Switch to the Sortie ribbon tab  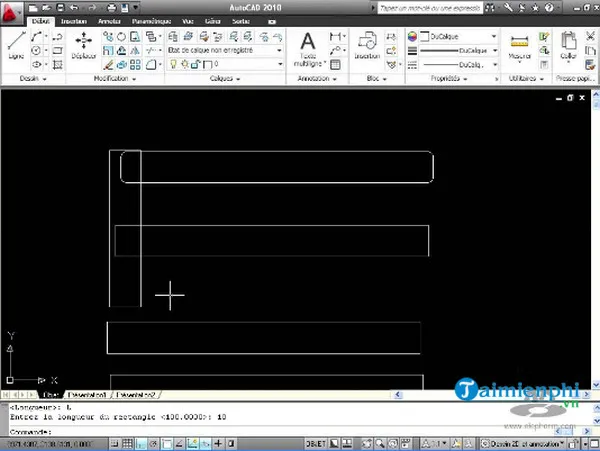pos(241,21)
